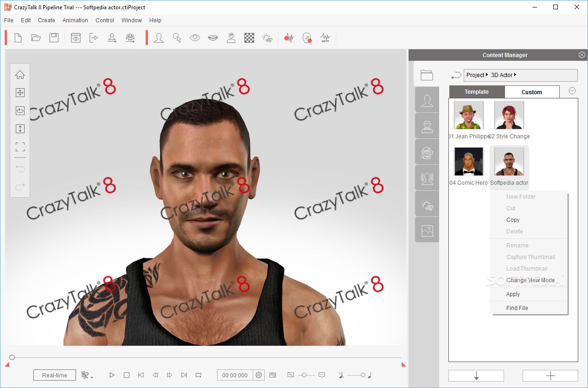Viewport: 588px width, 388px height.
Task: Open the Edit menu
Action: coord(26,20)
